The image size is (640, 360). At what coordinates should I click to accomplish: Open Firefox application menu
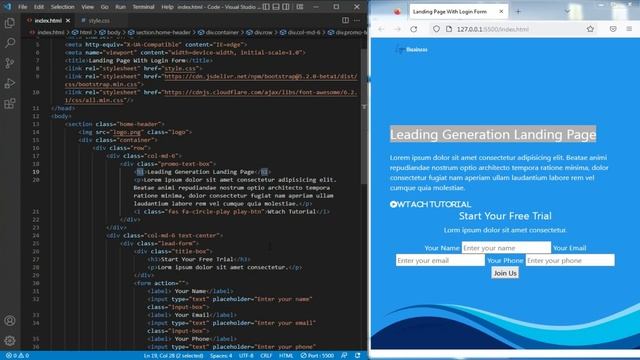point(629,29)
